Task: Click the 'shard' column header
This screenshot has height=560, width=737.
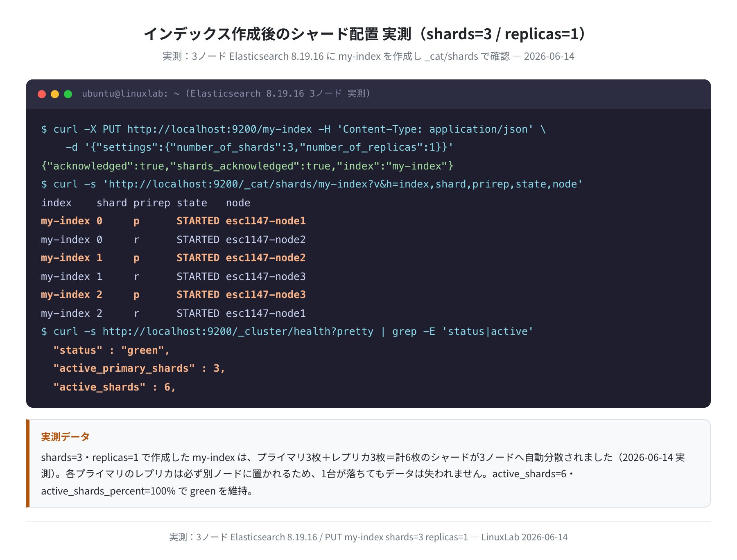Action: [x=112, y=203]
